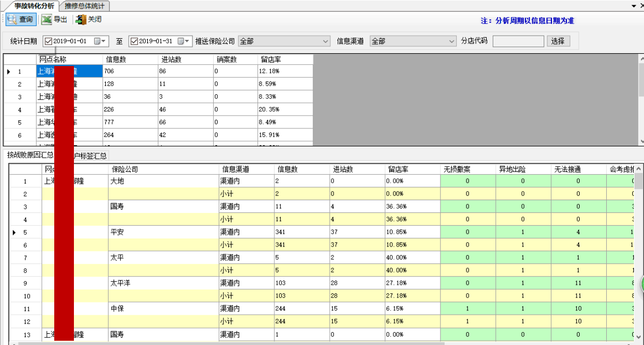Toggle the start date 2019-01-01 checkbox

(48, 41)
